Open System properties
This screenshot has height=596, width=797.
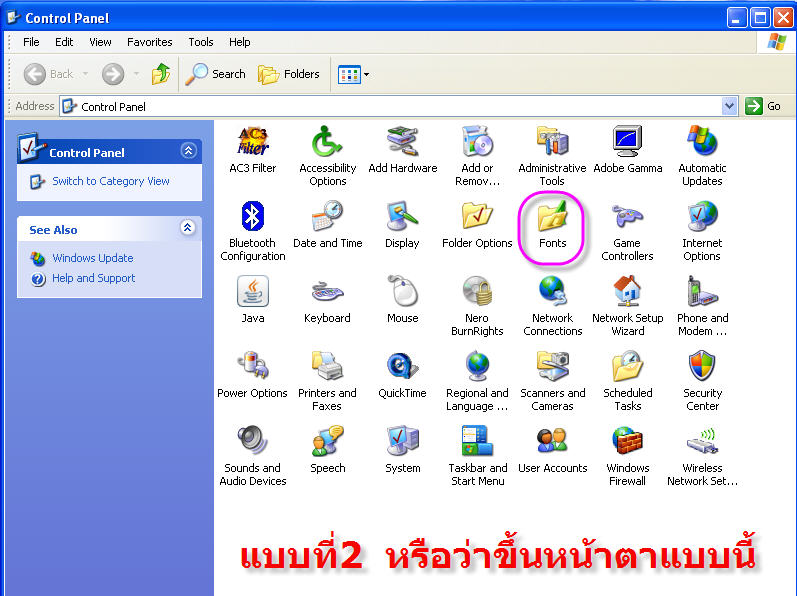coord(403,450)
